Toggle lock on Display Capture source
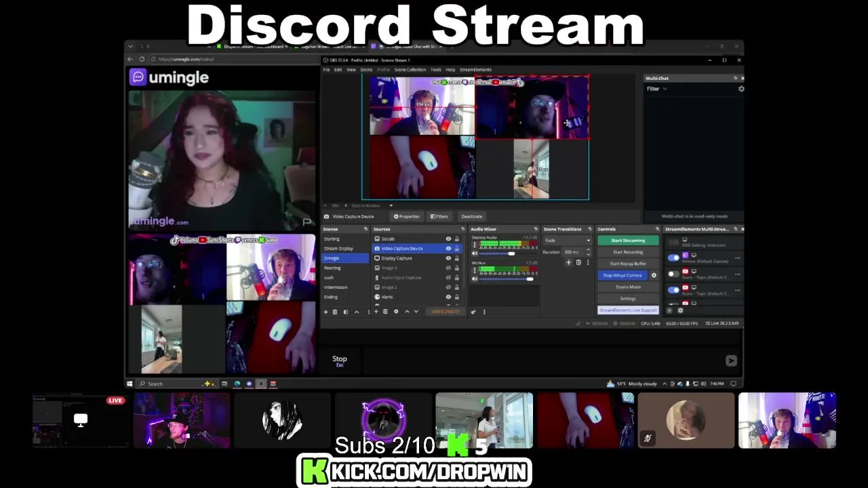Screen dimensions: 868x488 pos(456,258)
